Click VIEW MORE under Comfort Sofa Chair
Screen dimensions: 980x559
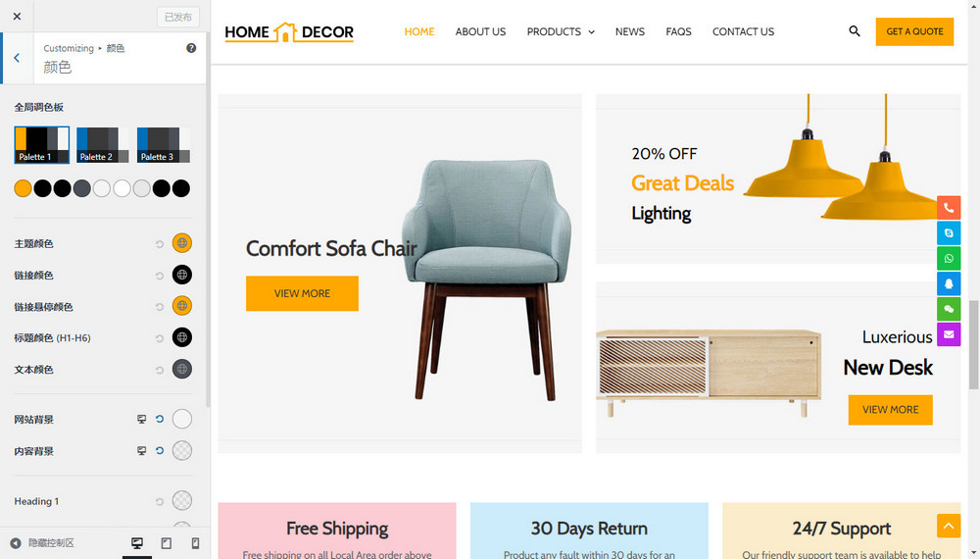pos(302,293)
